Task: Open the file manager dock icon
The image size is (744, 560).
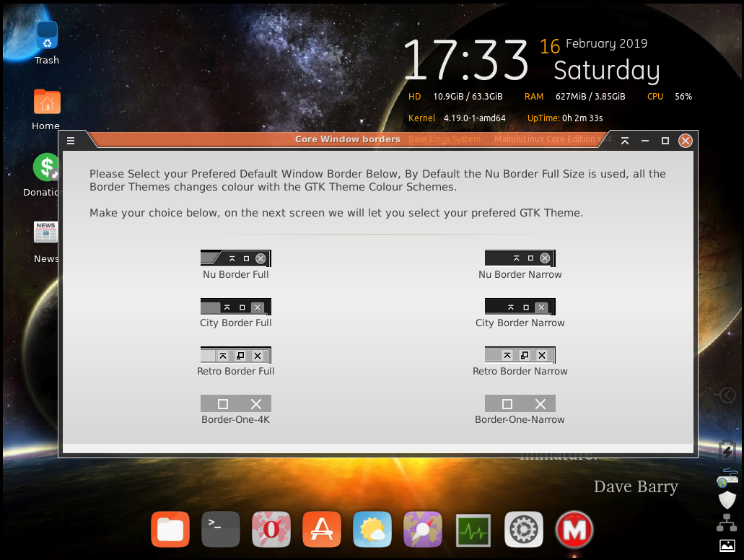Action: [170, 529]
